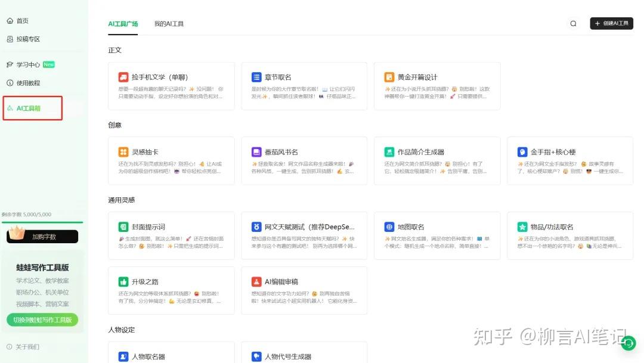Click the 黄金开篇设计 title text
Screen dimensions: 644x363
tap(417, 77)
